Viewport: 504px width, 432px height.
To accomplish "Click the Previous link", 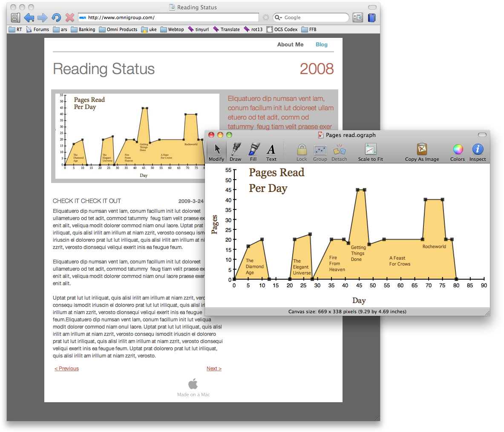I will 67,369.
